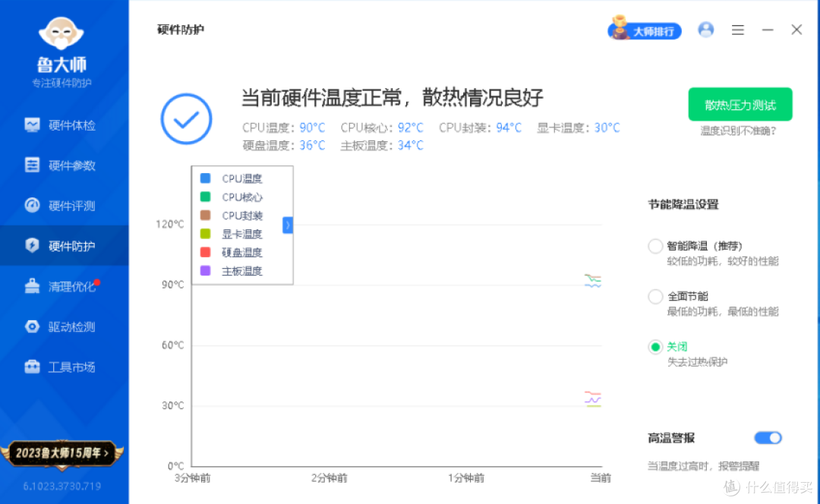Close the Lu Dashi window
This screenshot has height=504, width=820.
click(x=796, y=30)
